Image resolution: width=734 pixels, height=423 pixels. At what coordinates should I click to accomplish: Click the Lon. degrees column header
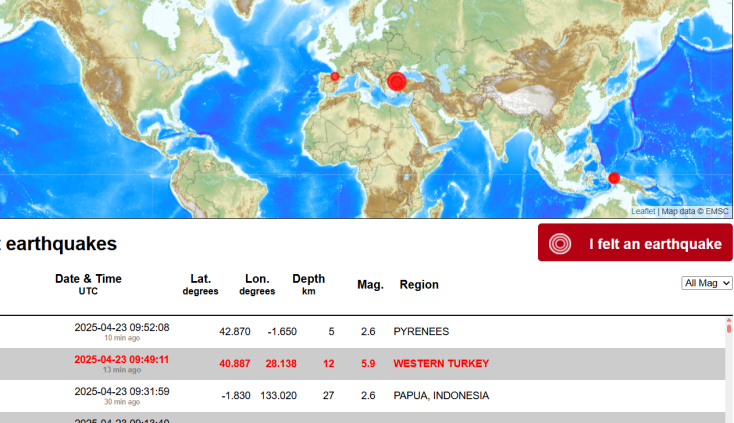pyautogui.click(x=257, y=284)
